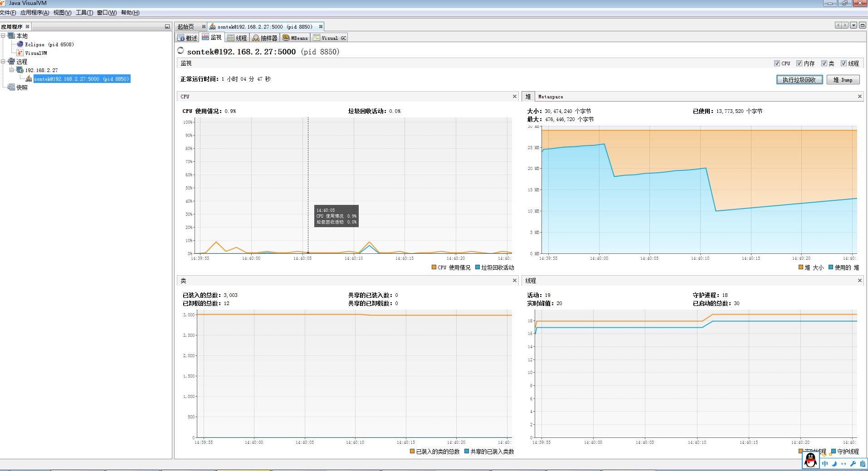Viewport: 868px width, 471px height.
Task: Click the 快照 snapshots node icon
Action: coord(11,87)
